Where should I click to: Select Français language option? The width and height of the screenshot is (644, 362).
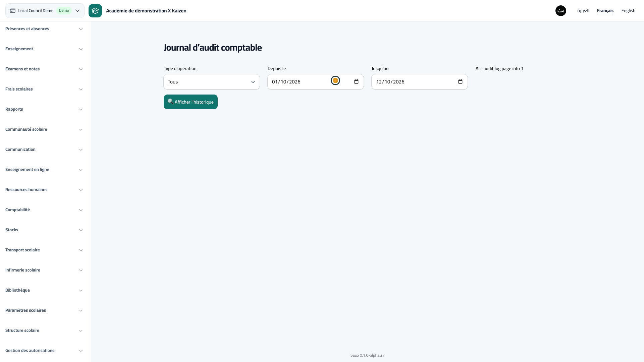[x=605, y=11]
